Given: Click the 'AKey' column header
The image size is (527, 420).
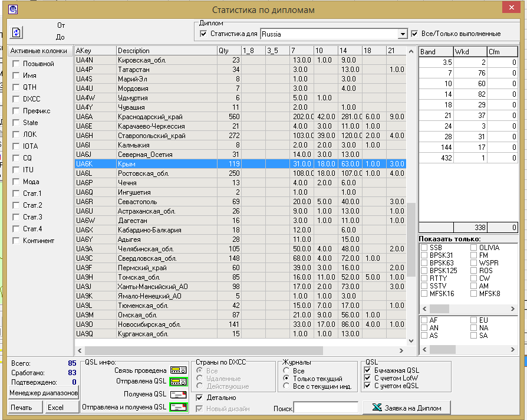Looking at the screenshot, I should coord(95,51).
